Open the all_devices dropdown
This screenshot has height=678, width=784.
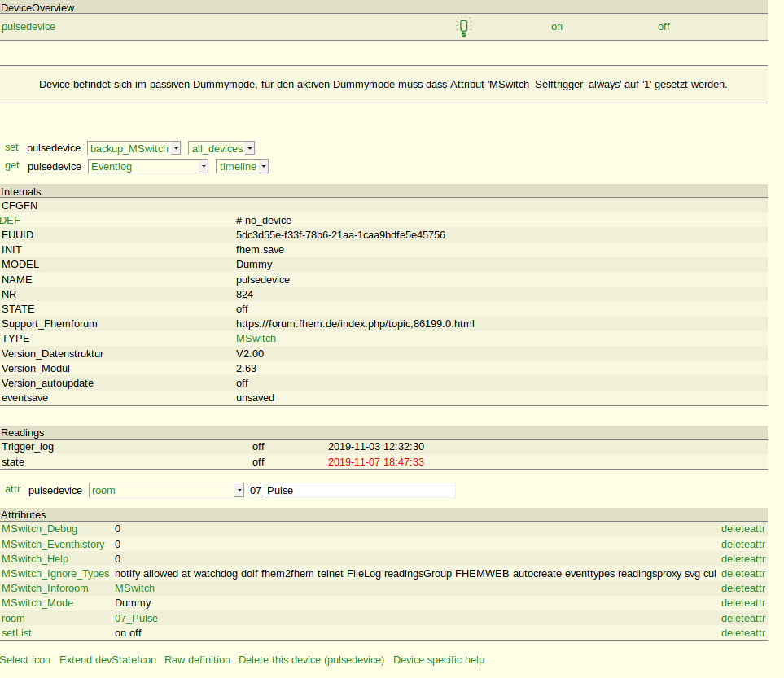pos(221,148)
